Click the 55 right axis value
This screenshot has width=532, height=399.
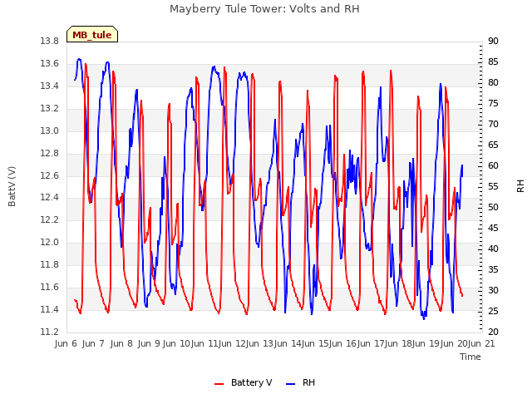coord(493,186)
